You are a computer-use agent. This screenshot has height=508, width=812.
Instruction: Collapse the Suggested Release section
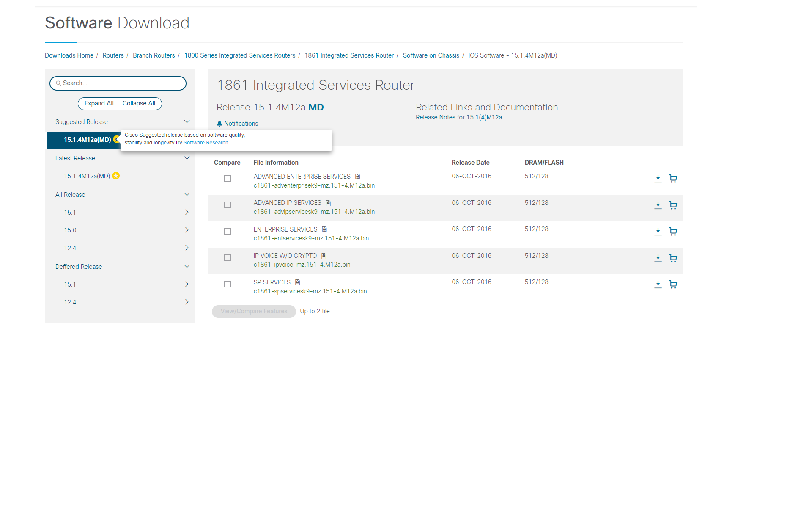coord(187,122)
